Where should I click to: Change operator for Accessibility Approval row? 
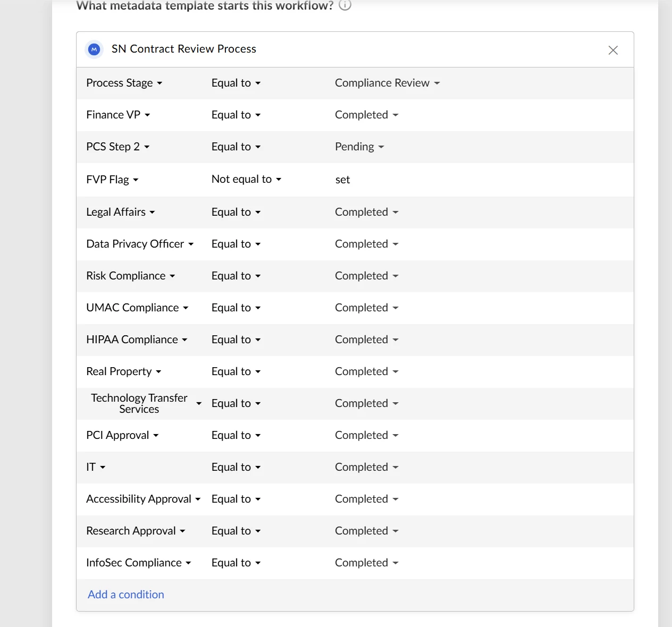click(x=236, y=499)
